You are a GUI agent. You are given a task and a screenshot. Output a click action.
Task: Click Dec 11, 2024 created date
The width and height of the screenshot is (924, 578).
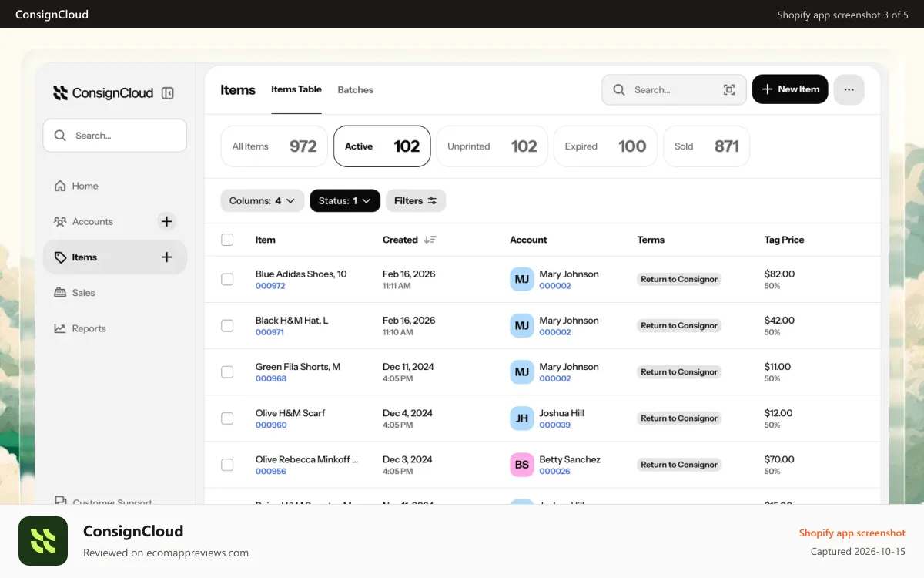point(408,367)
